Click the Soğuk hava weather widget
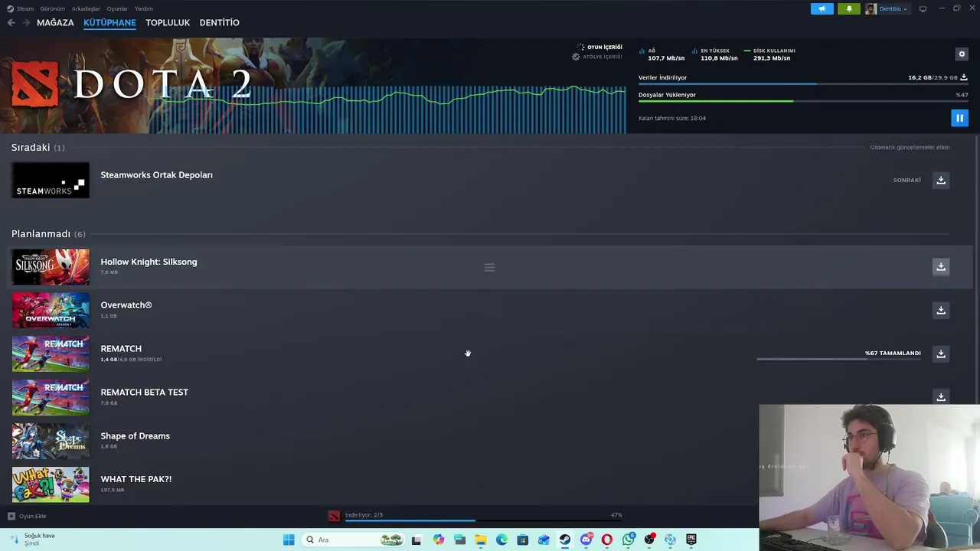The image size is (980, 551). click(32, 539)
